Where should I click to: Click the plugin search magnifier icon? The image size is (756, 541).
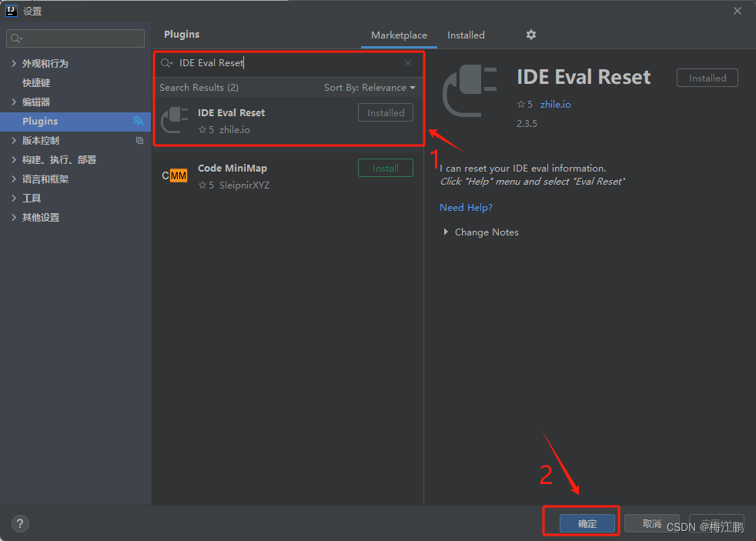click(x=166, y=63)
